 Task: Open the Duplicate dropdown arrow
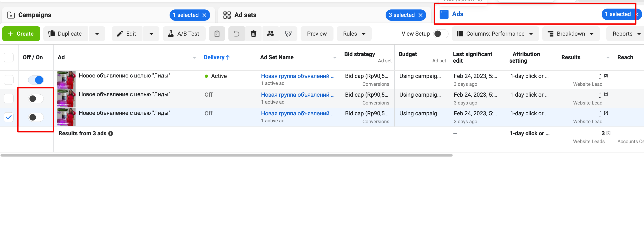coord(97,34)
